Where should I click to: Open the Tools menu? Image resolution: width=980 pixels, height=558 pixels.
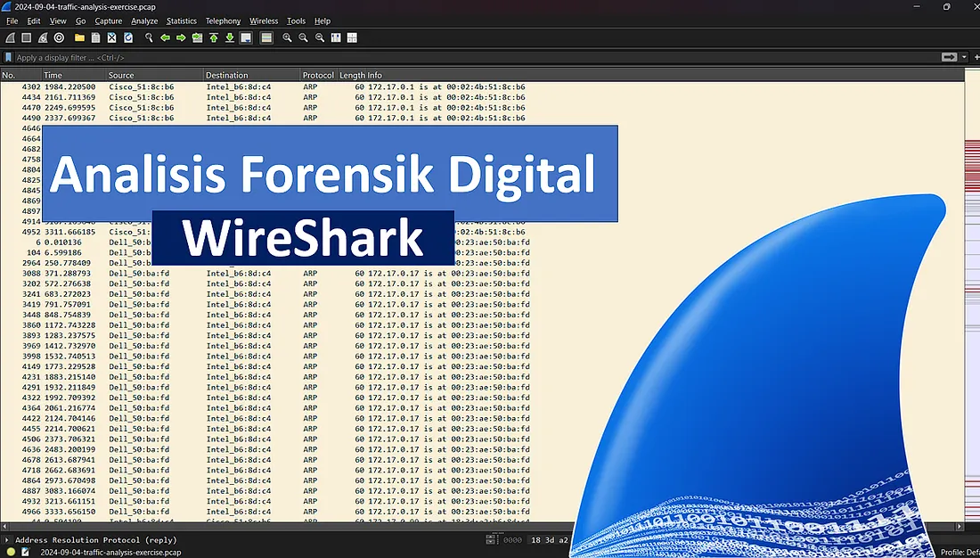(297, 21)
